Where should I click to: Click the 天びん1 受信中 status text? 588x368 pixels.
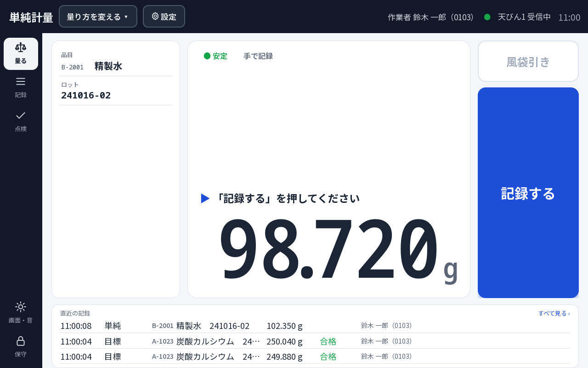(x=524, y=17)
